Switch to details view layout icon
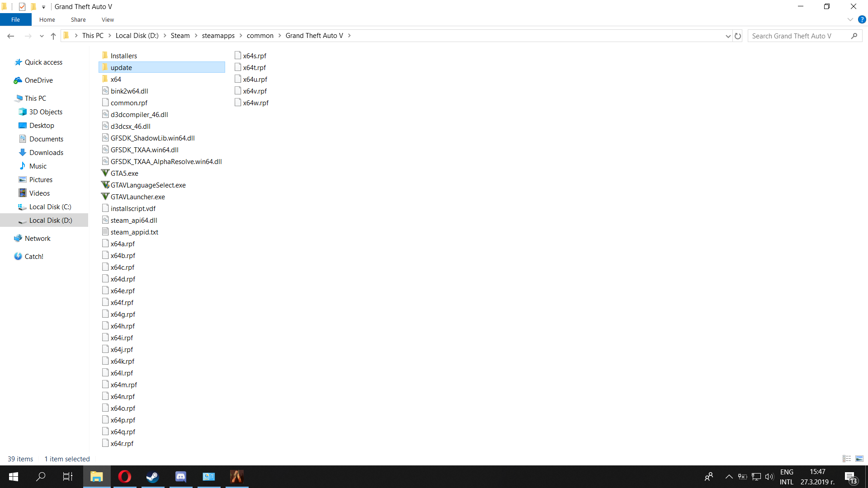Viewport: 868px width, 488px height. (847, 459)
